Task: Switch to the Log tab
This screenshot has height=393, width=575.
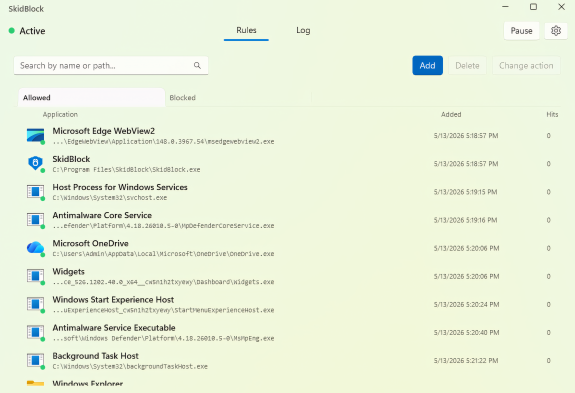Action: coord(303,30)
